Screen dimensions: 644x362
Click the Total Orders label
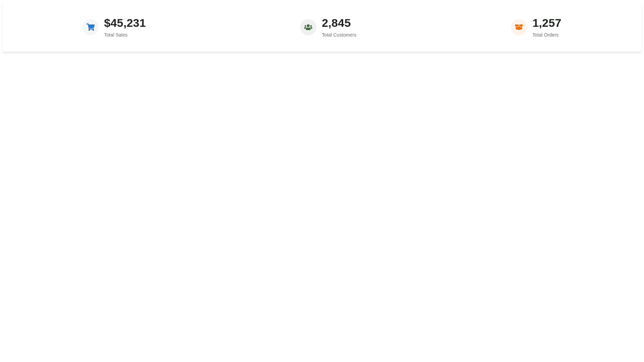coord(545,35)
